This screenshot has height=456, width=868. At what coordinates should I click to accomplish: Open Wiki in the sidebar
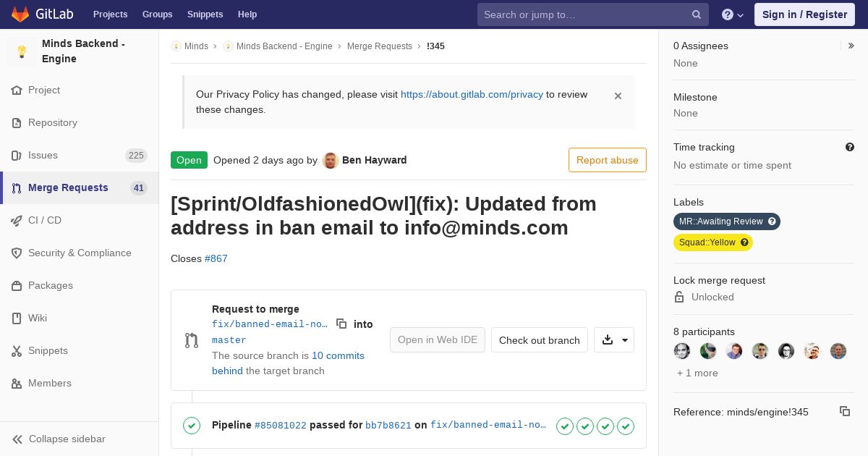(80, 318)
